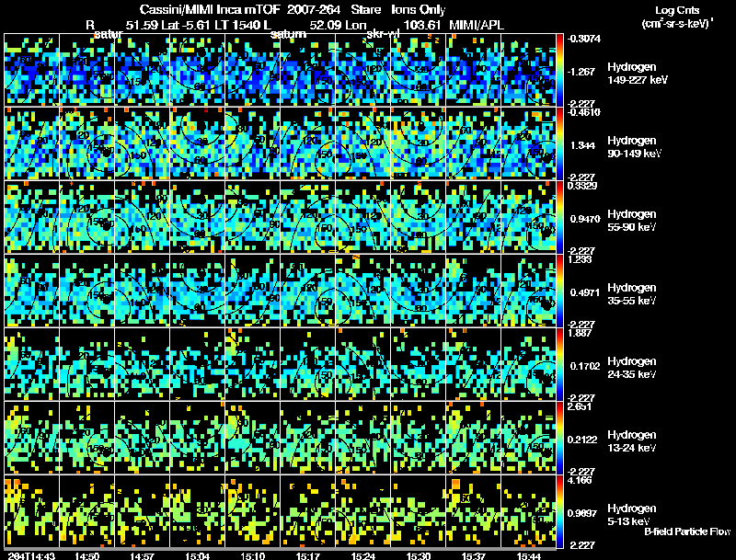Click the 15:04 time label on the axis
Screen dimensions: 736x560
click(x=197, y=556)
